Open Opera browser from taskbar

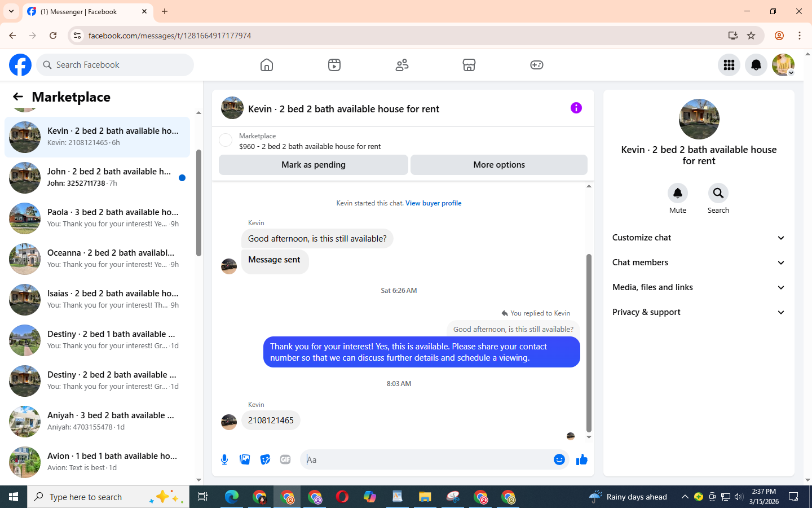pyautogui.click(x=342, y=497)
